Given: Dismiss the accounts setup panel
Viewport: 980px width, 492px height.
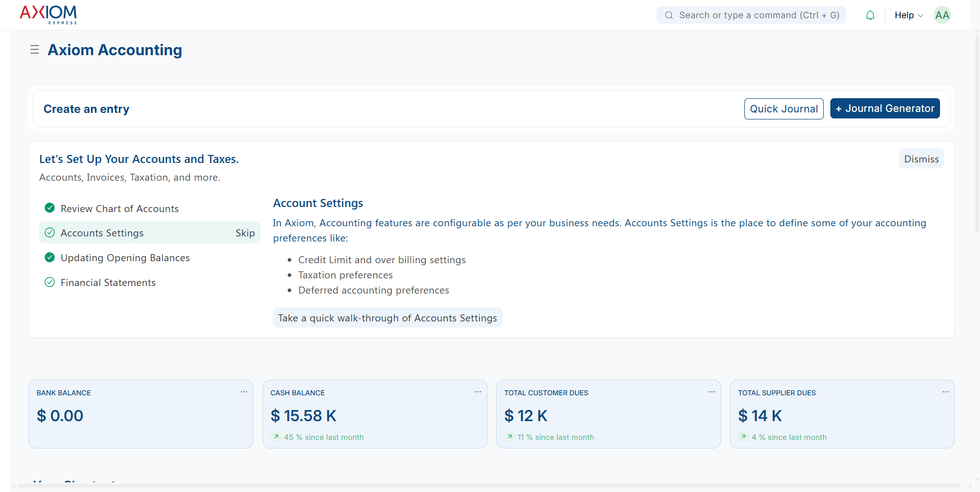Looking at the screenshot, I should (x=921, y=159).
